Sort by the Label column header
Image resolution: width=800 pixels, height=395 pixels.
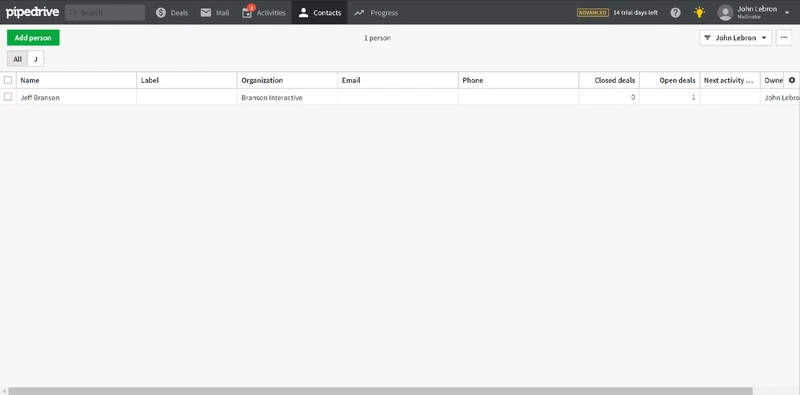pyautogui.click(x=187, y=80)
